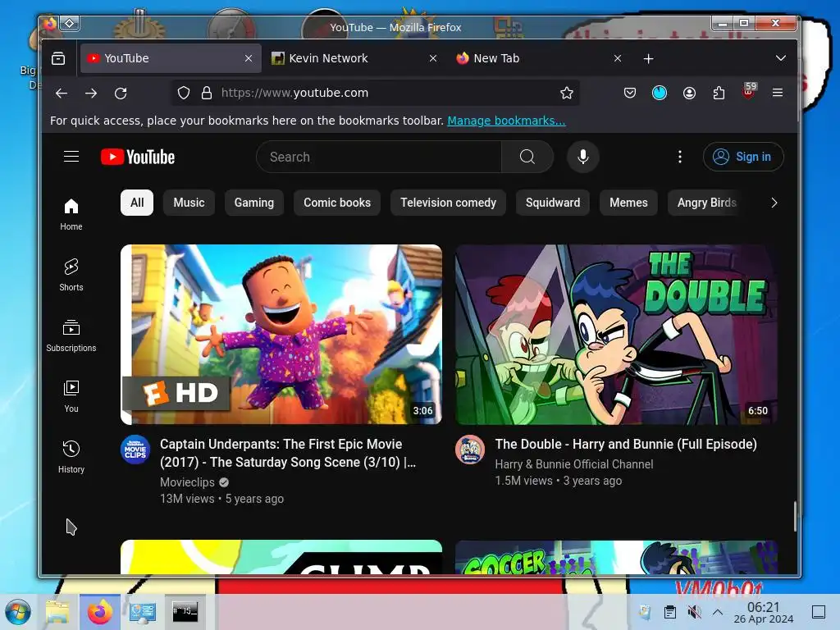Open the terminal taskbar icon
The height and width of the screenshot is (630, 840).
click(185, 612)
